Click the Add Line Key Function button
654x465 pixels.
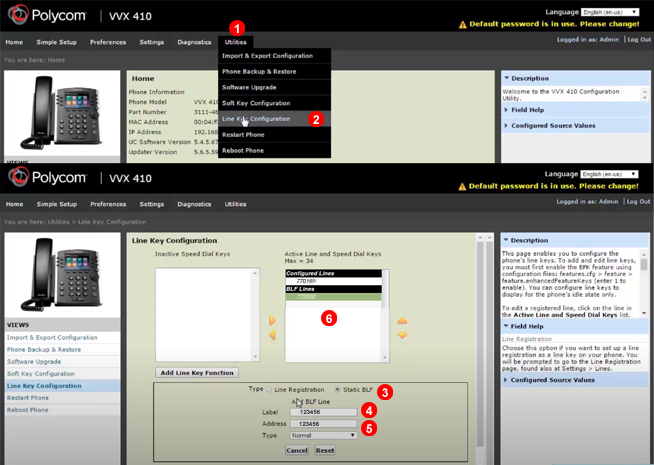coord(197,372)
